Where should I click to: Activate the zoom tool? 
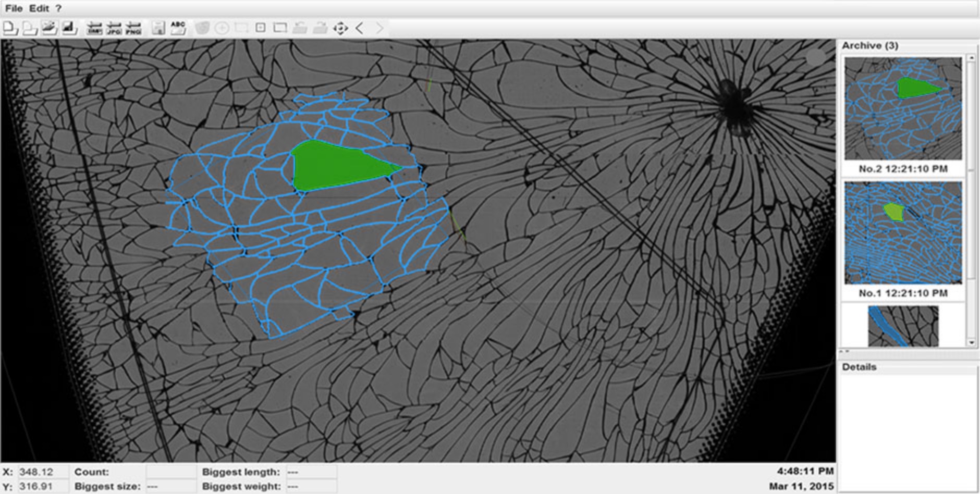pyautogui.click(x=221, y=29)
